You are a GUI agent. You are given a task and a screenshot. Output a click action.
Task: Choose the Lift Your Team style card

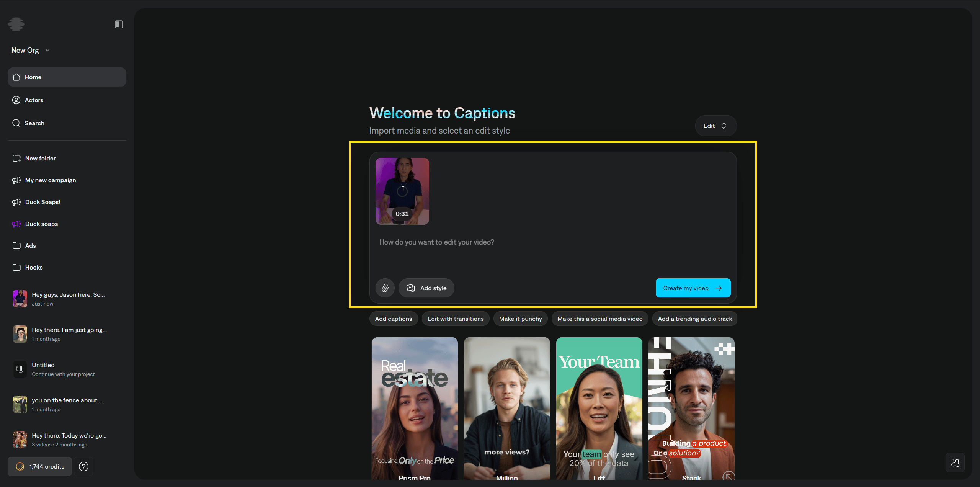tap(599, 408)
